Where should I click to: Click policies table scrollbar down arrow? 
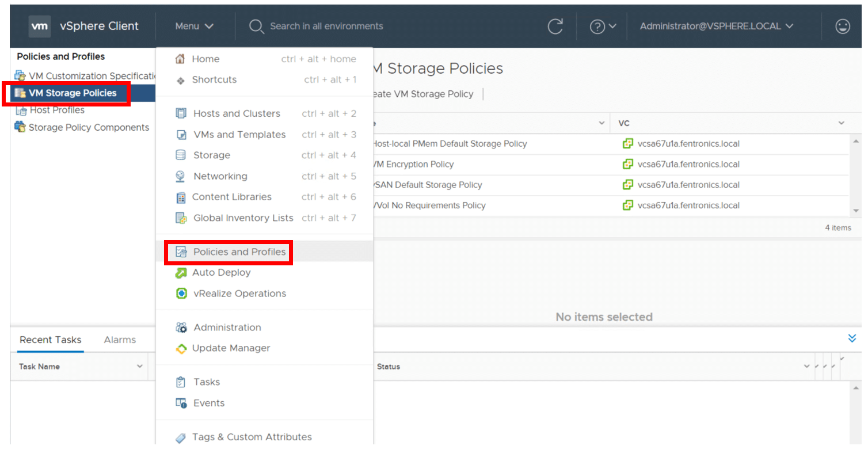click(x=855, y=211)
